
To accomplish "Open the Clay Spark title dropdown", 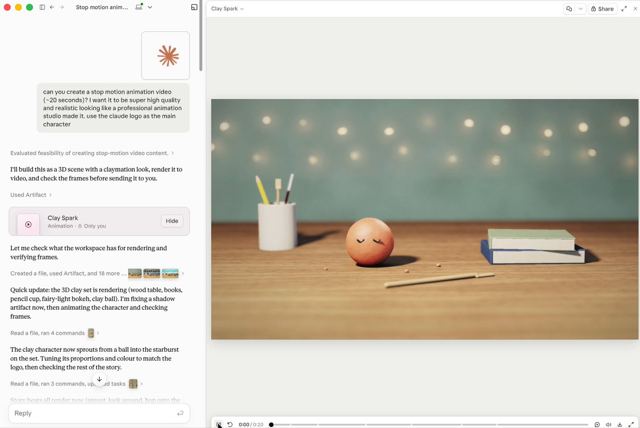I will click(x=227, y=9).
